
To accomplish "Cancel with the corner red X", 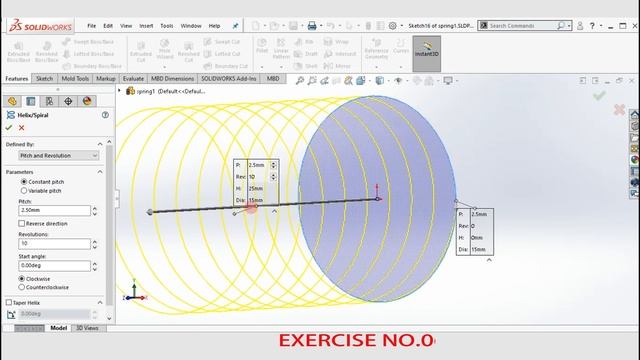I will (x=619, y=109).
